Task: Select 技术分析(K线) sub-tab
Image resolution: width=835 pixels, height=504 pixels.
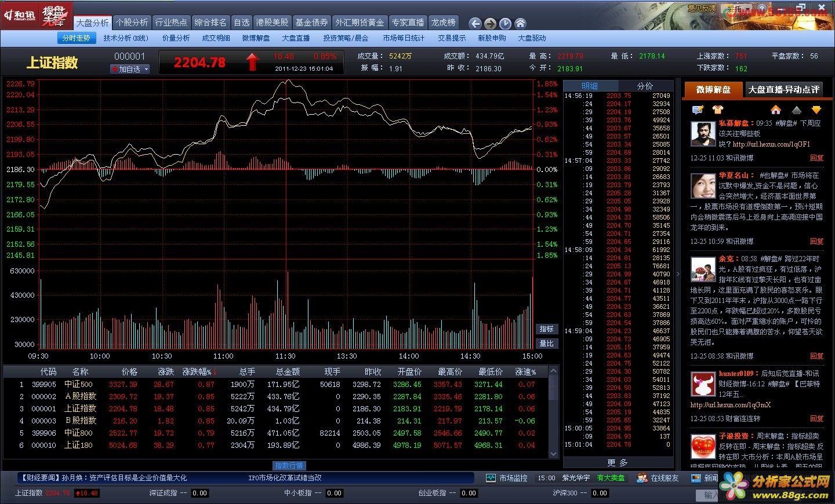Action: [126, 38]
